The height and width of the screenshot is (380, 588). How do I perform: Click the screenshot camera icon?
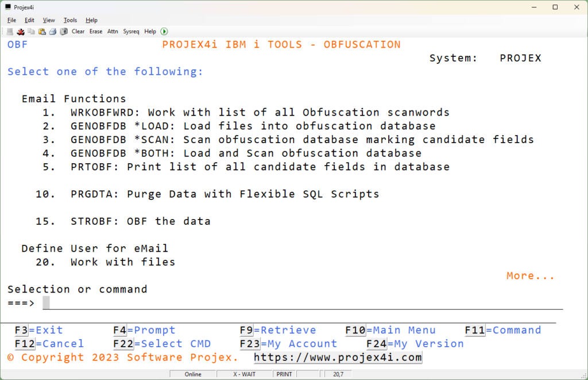(x=64, y=32)
